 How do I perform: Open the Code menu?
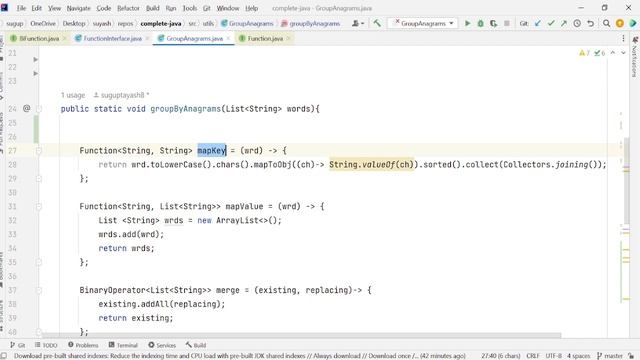[104, 8]
